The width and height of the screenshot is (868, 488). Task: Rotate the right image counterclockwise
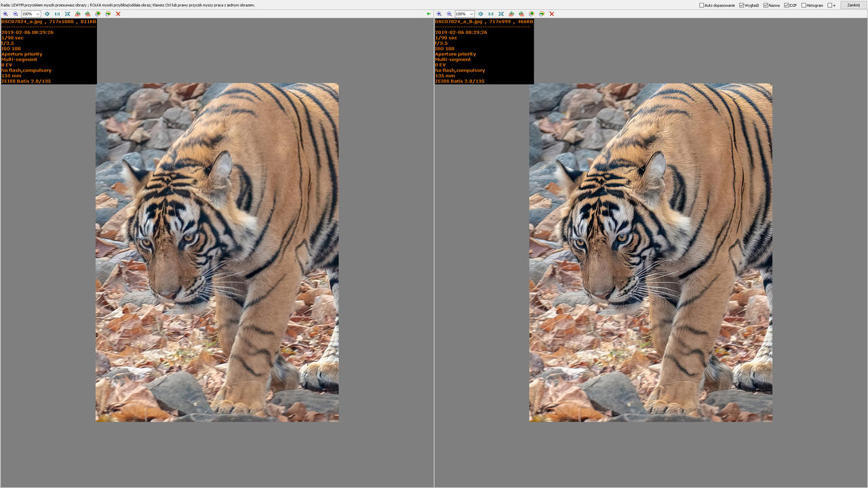click(x=511, y=14)
